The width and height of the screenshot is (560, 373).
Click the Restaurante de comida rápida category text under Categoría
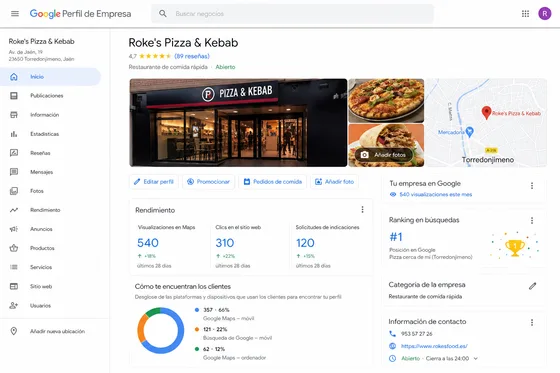point(425,296)
